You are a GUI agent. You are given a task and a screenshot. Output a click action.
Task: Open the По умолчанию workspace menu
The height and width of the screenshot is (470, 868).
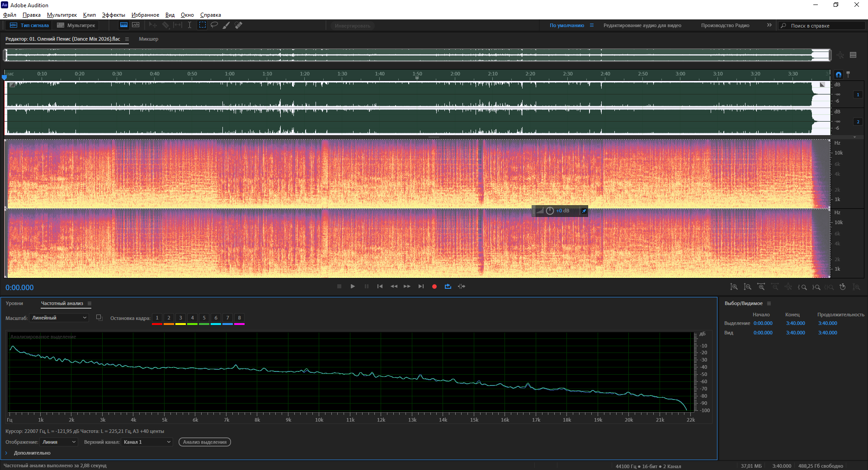point(592,25)
